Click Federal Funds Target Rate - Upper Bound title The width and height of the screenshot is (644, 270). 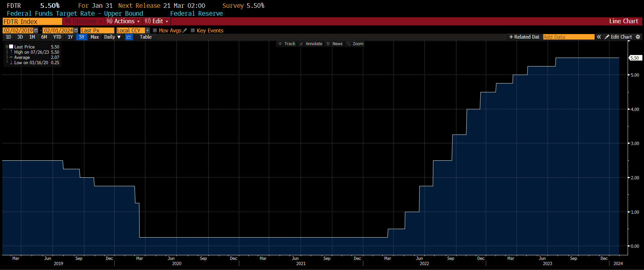75,13
